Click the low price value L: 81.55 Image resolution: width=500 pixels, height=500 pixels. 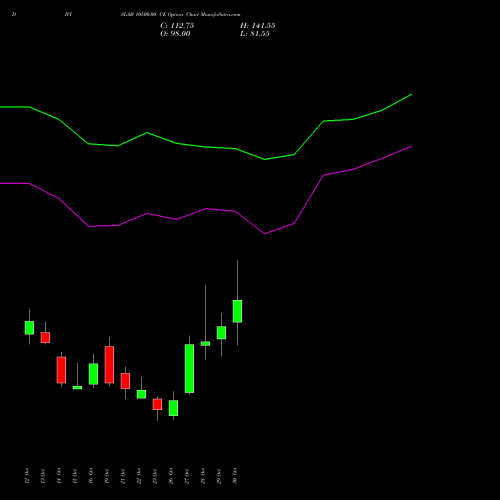tap(255, 34)
